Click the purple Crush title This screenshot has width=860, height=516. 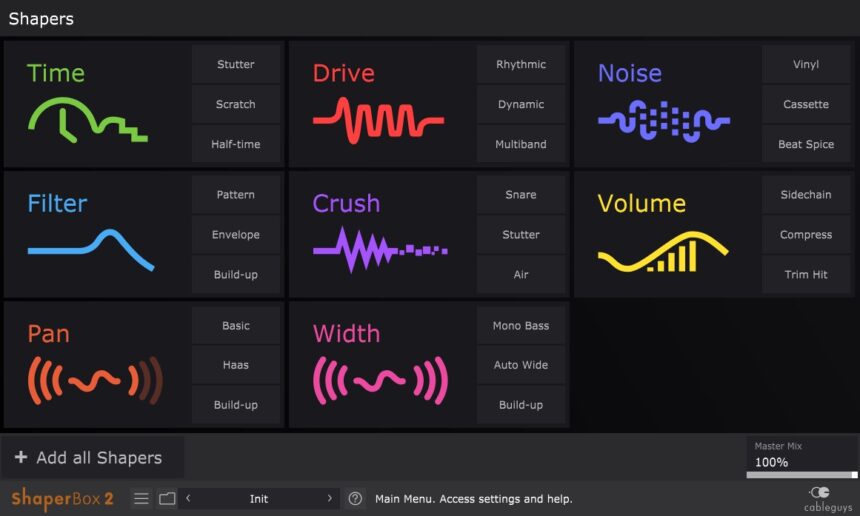click(346, 203)
